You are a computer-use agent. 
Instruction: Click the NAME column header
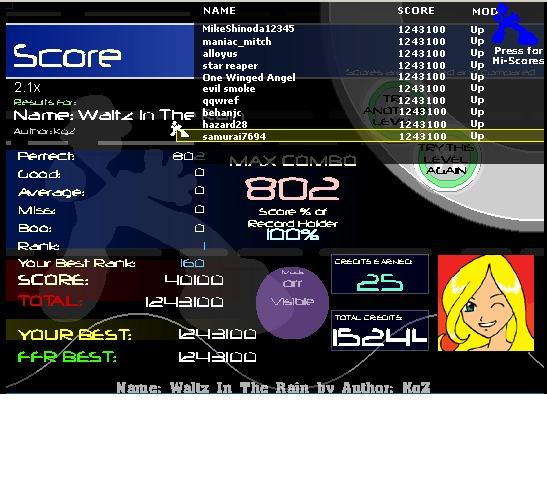(x=219, y=11)
